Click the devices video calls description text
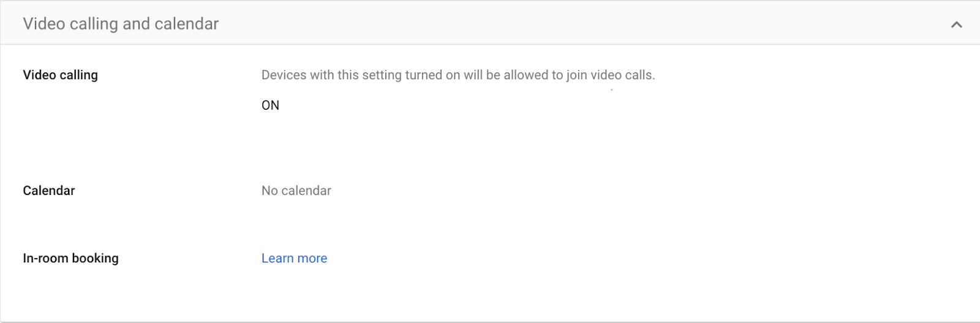 [x=458, y=75]
